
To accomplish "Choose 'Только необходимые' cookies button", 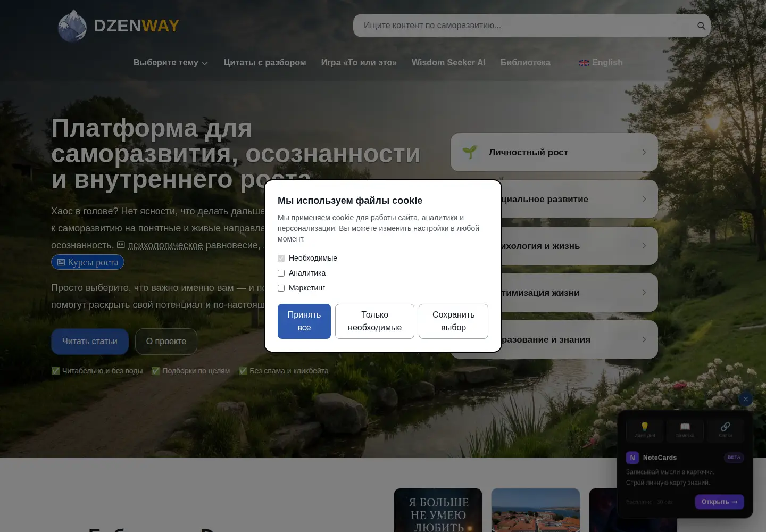I will [x=374, y=321].
